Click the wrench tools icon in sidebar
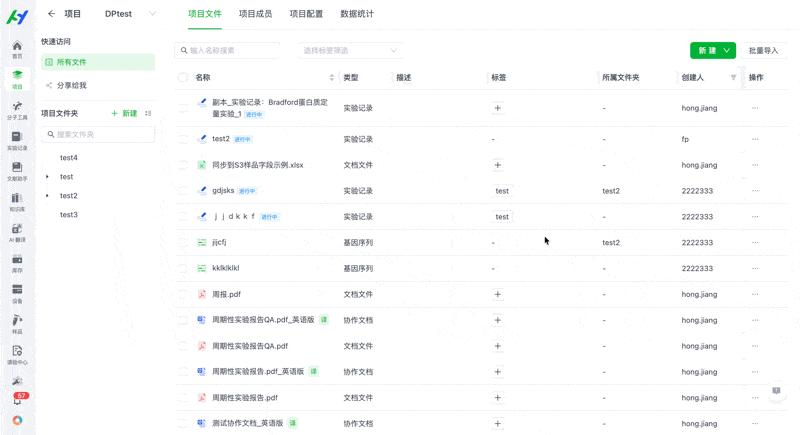The height and width of the screenshot is (435, 800). click(x=17, y=381)
